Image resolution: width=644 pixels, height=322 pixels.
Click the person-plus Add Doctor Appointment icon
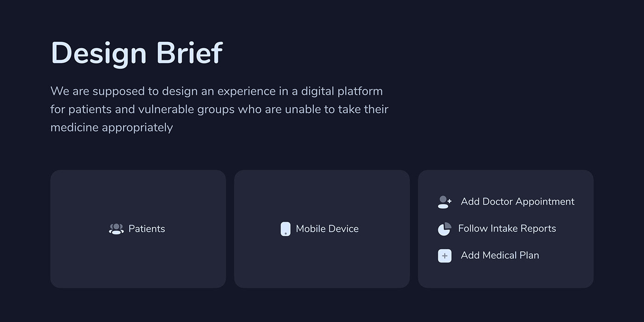pyautogui.click(x=444, y=202)
